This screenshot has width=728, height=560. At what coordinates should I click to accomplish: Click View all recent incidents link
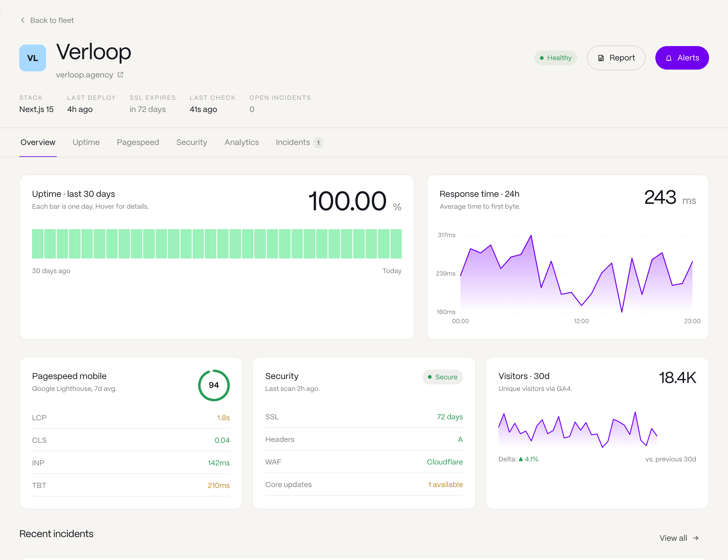click(x=673, y=538)
